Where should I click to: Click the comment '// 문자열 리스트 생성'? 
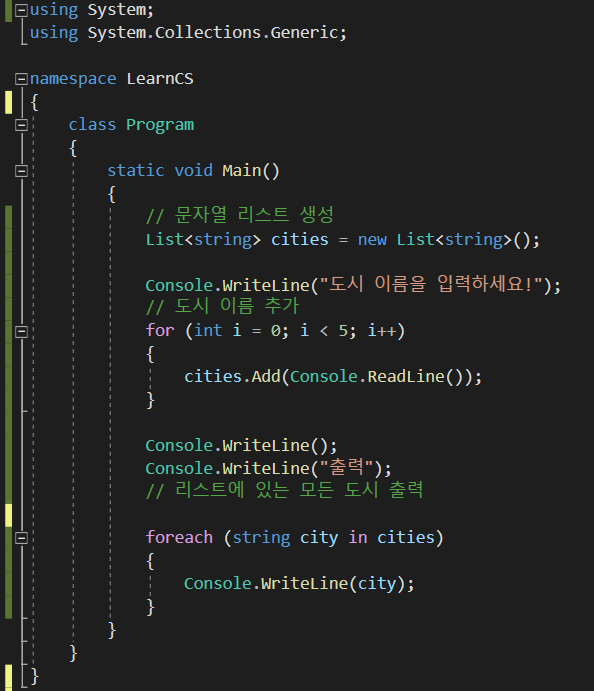click(x=239, y=215)
